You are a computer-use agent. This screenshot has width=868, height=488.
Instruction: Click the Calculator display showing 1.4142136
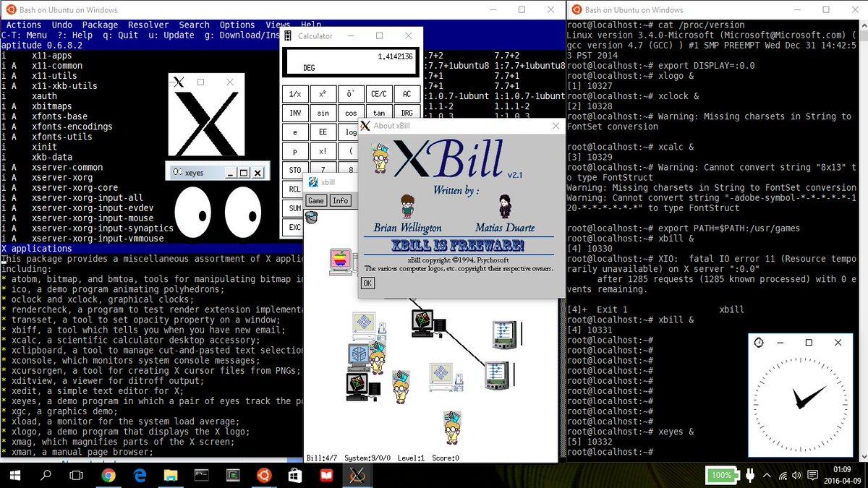(x=350, y=62)
